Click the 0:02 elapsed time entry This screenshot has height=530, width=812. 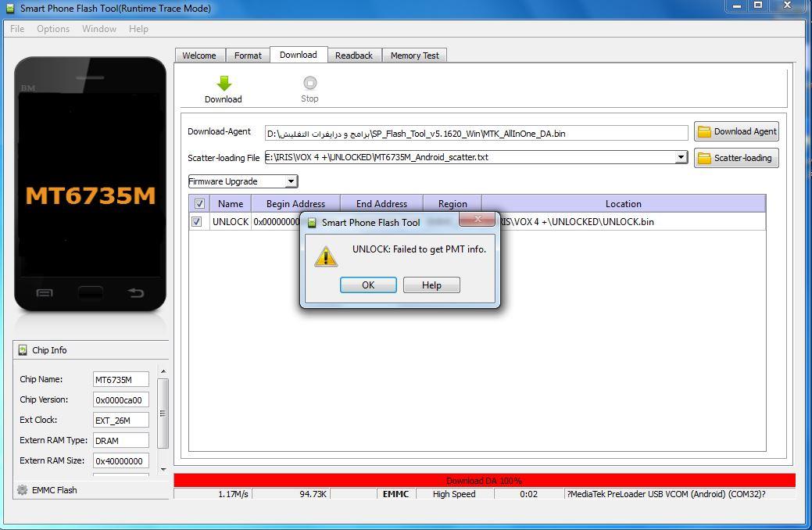point(529,494)
